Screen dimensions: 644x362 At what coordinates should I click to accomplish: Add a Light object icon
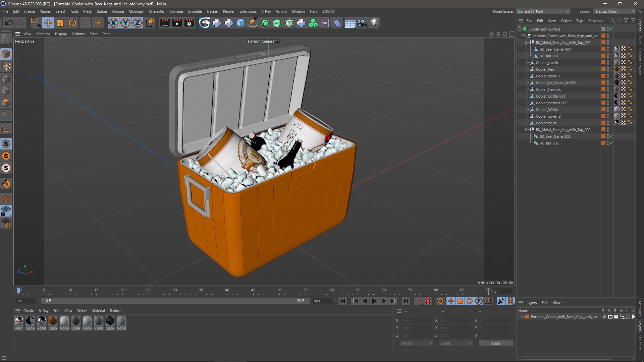[x=374, y=23]
